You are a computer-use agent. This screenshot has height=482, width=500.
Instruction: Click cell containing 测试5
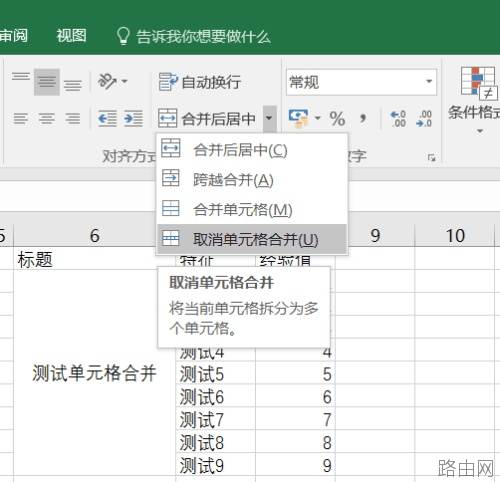215,374
